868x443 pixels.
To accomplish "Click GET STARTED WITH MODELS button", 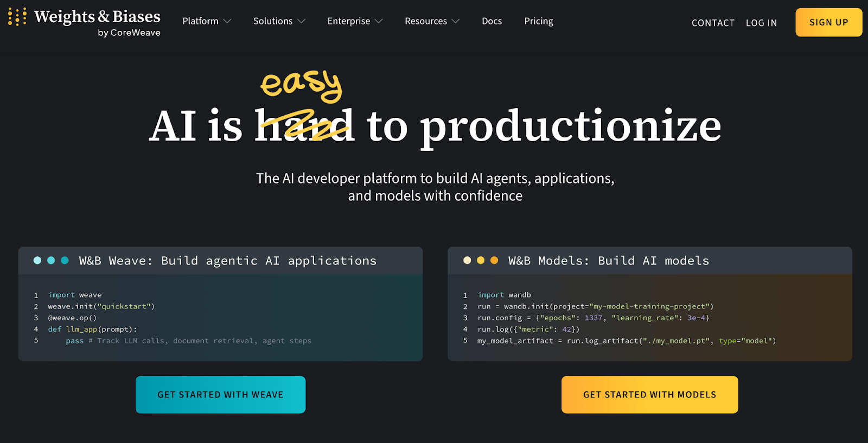I will tap(649, 395).
